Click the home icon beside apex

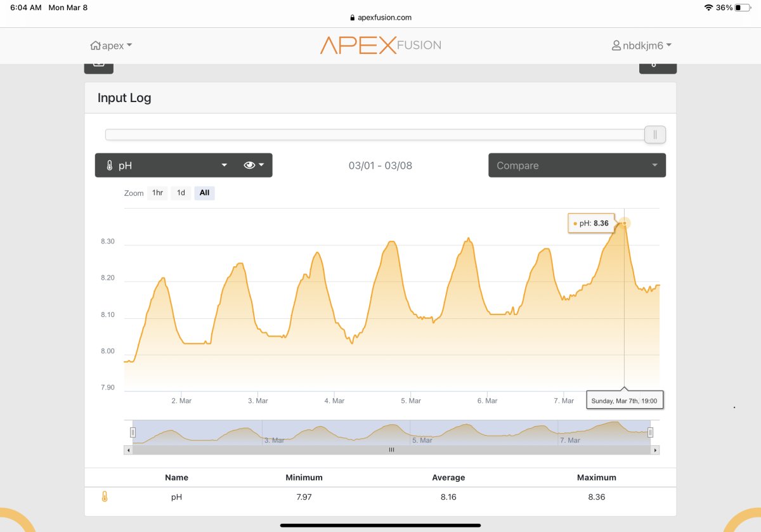click(95, 46)
